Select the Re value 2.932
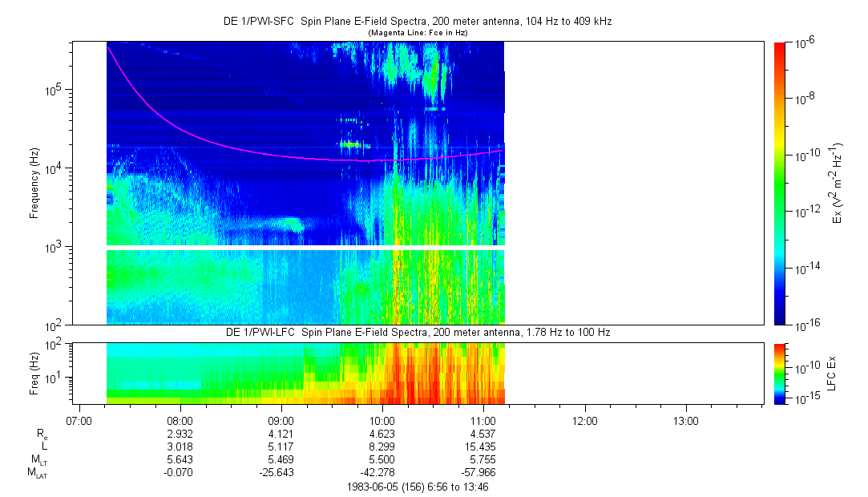Image resolution: width=868 pixels, height=497 pixels. coord(180,433)
